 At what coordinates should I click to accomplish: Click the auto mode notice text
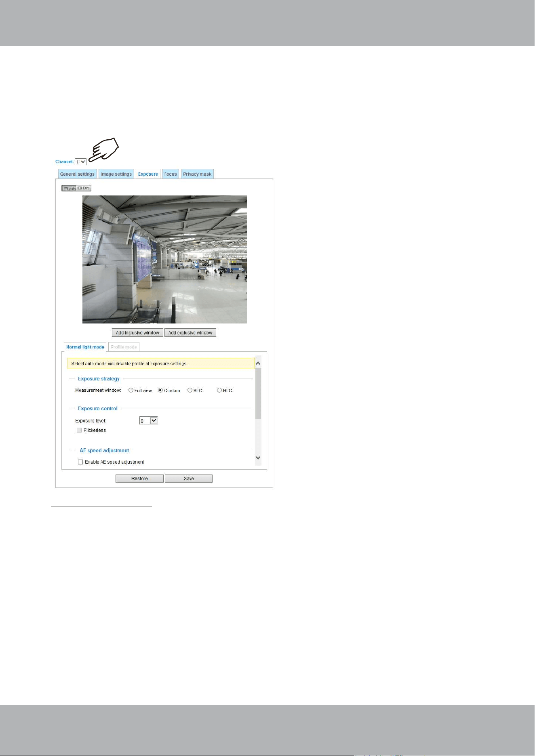click(129, 363)
